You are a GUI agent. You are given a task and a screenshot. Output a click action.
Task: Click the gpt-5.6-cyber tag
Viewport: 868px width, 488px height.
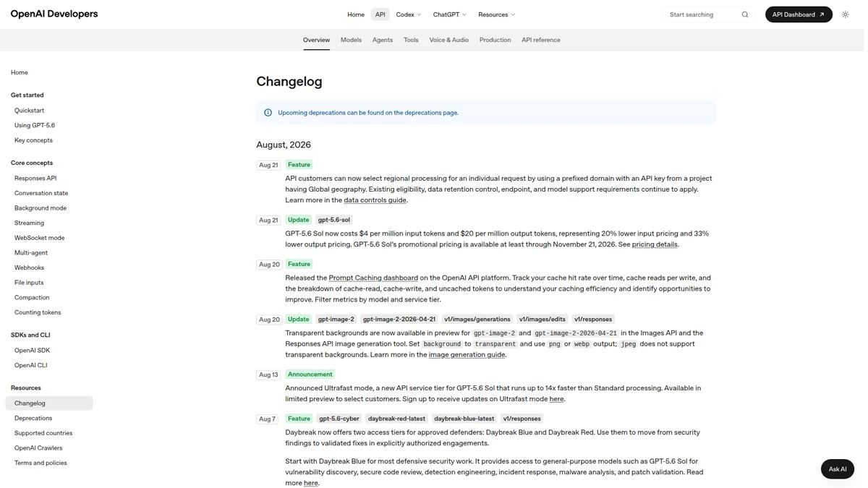339,419
